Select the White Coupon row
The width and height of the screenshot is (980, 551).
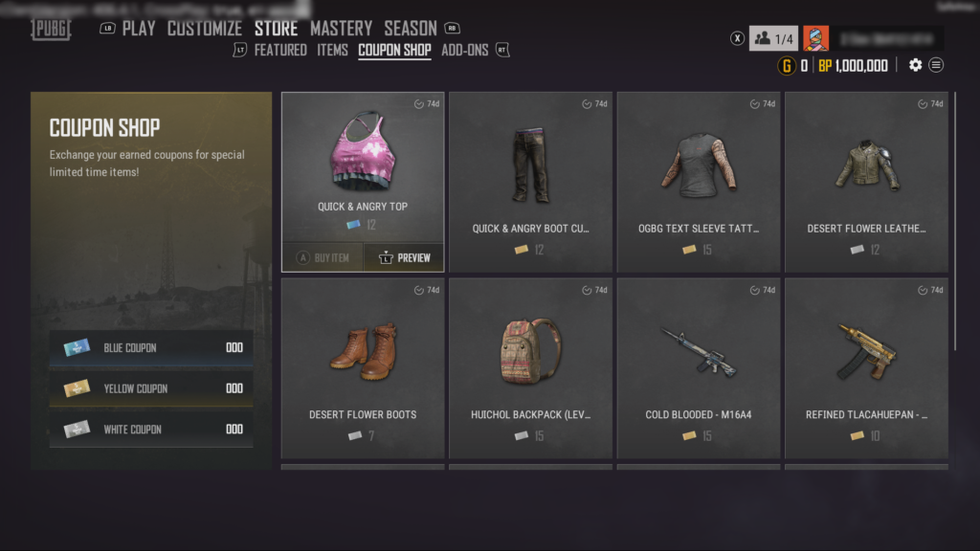pos(151,430)
